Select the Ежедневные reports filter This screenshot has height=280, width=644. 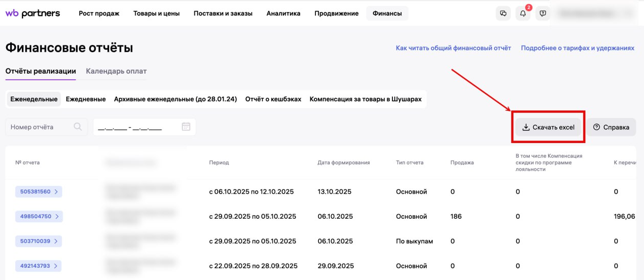(86, 99)
